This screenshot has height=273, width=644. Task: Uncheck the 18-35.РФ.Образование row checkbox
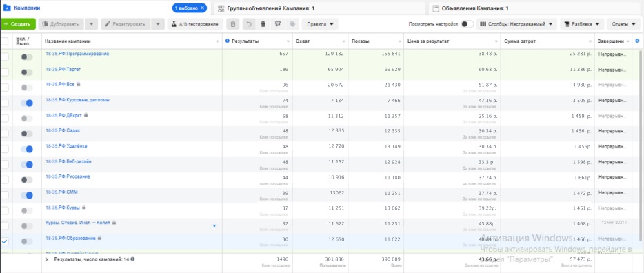[5, 241]
